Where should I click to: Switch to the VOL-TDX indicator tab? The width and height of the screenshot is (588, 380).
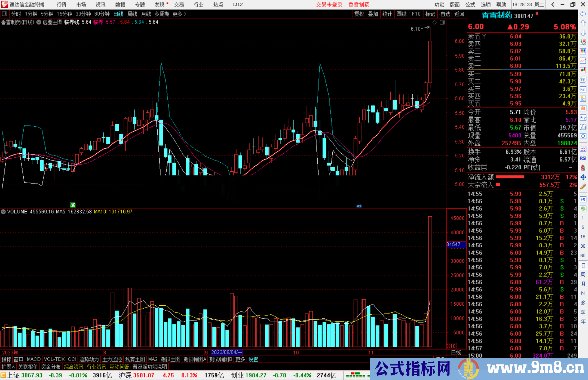click(54, 359)
